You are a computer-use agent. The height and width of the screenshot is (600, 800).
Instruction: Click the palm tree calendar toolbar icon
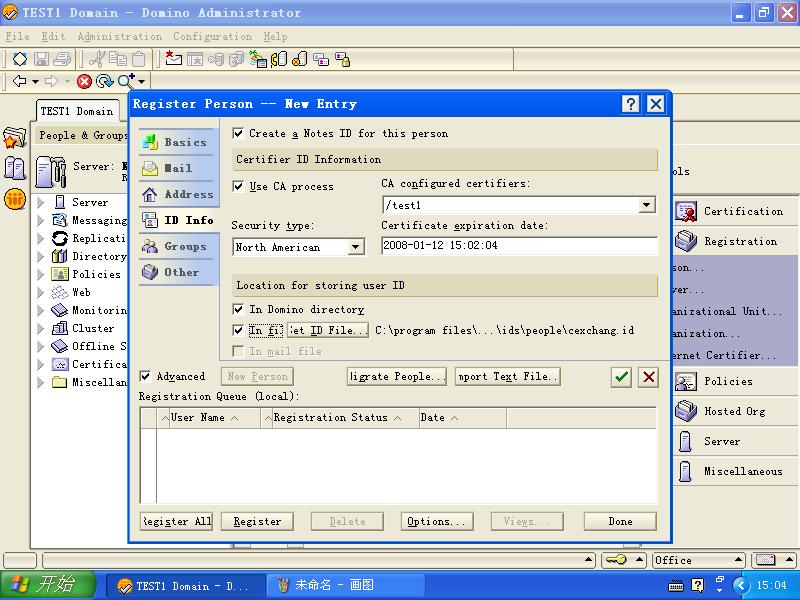(258, 59)
